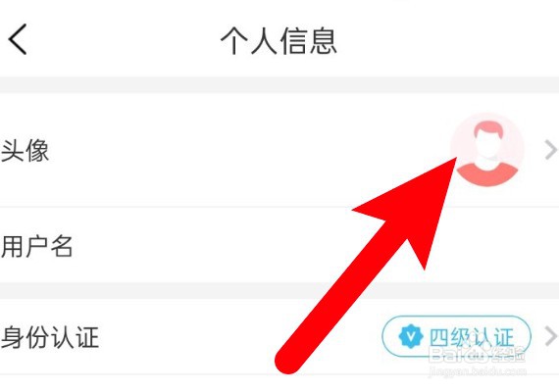Viewport: 559px width, 392px height.
Task: Tap the blank space between 头像 and avatar
Action: pyautogui.click(x=249, y=150)
